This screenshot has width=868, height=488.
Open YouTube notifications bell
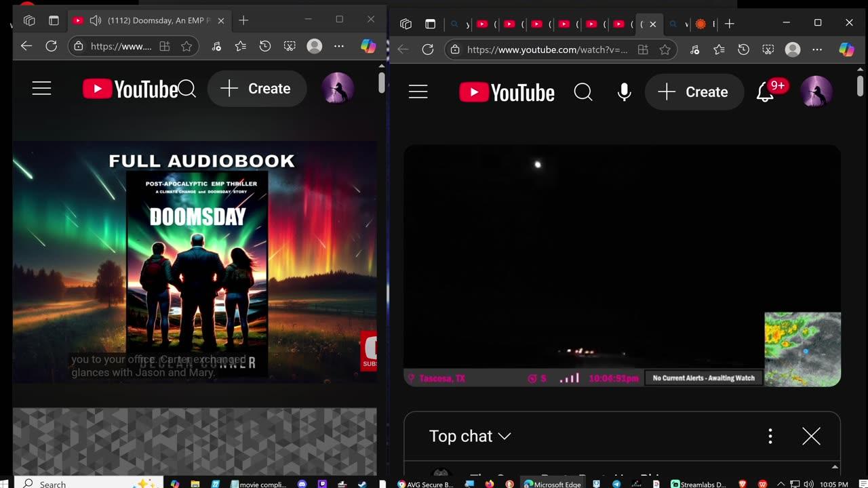(766, 92)
